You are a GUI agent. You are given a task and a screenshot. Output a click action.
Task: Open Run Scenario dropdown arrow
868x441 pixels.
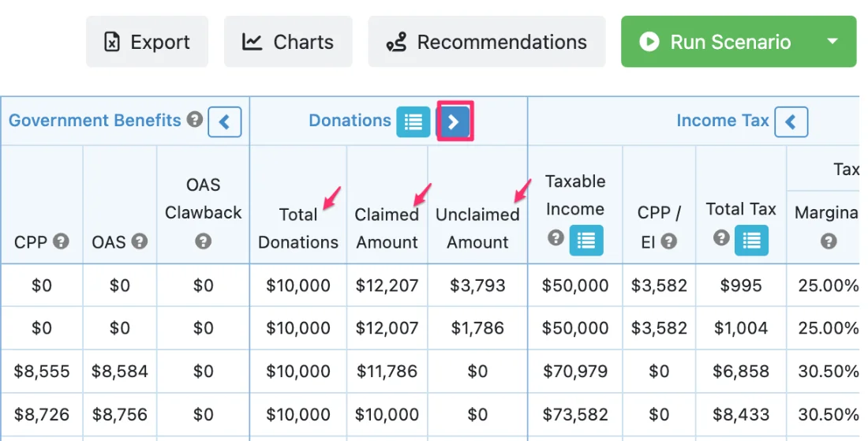[x=832, y=42]
